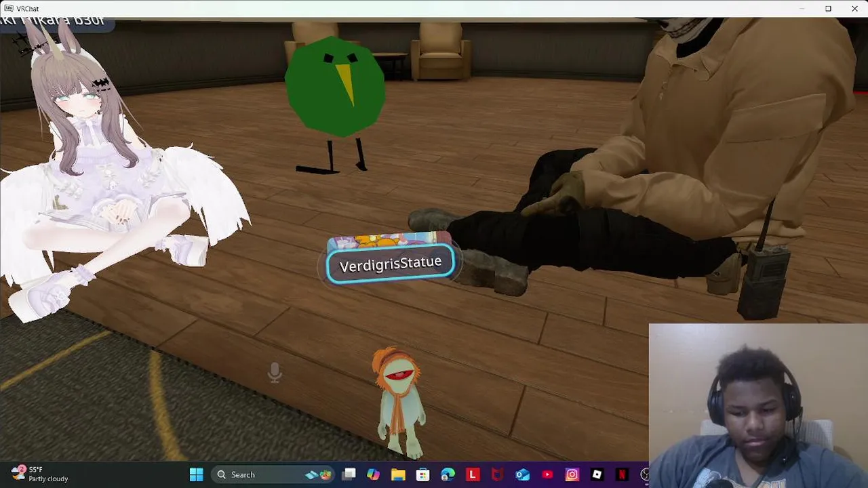
Task: Open Microsoft Store from the taskbar
Action: click(422, 474)
